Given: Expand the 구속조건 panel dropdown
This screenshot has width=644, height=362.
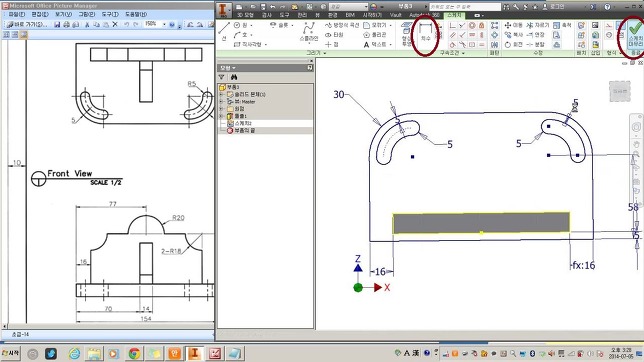Looking at the screenshot, I should coord(452,53).
